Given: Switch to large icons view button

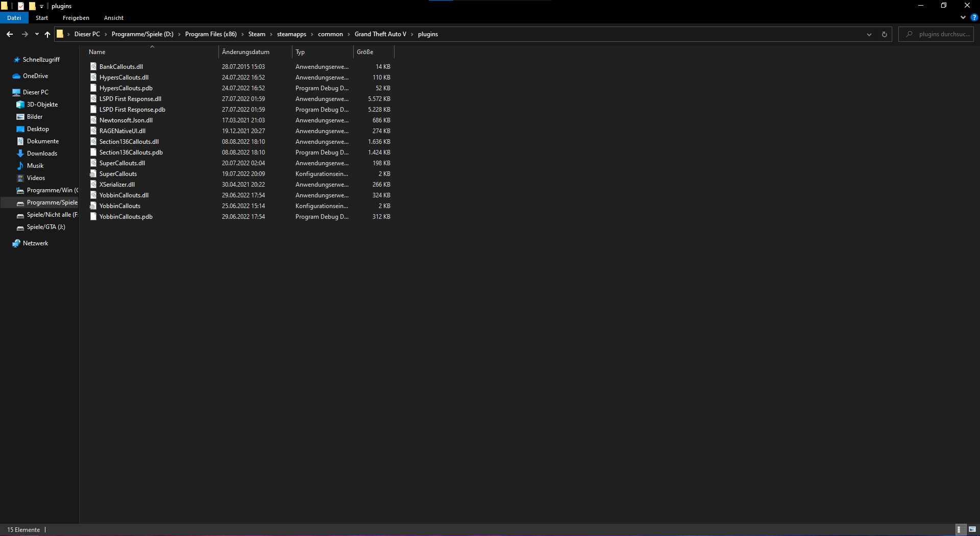Looking at the screenshot, I should click(x=972, y=529).
